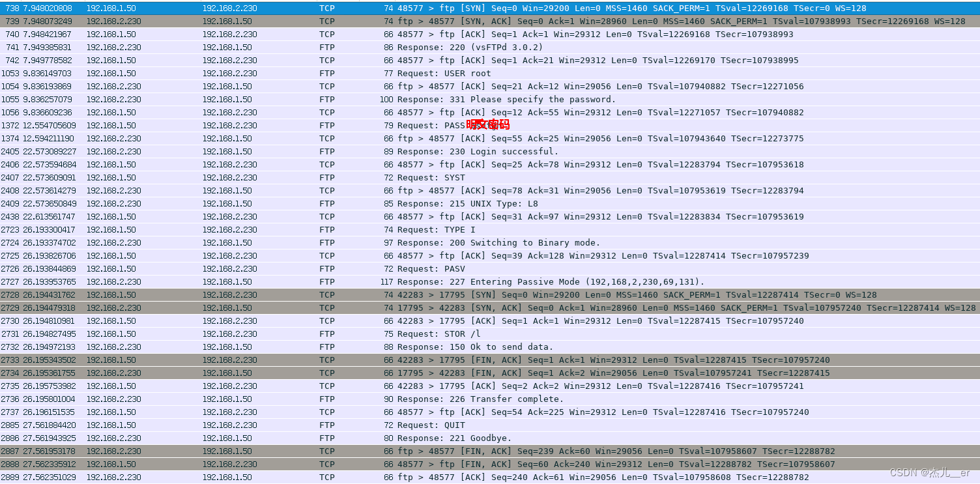
Task: Select 'Response: 200 Switching to Binary mode' row
Action: click(x=490, y=243)
